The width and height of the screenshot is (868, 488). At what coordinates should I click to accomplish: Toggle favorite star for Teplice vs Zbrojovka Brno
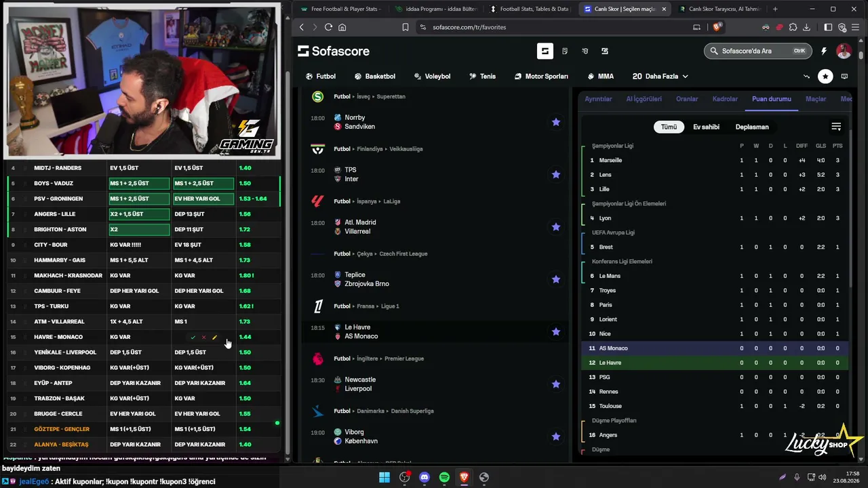click(x=556, y=279)
